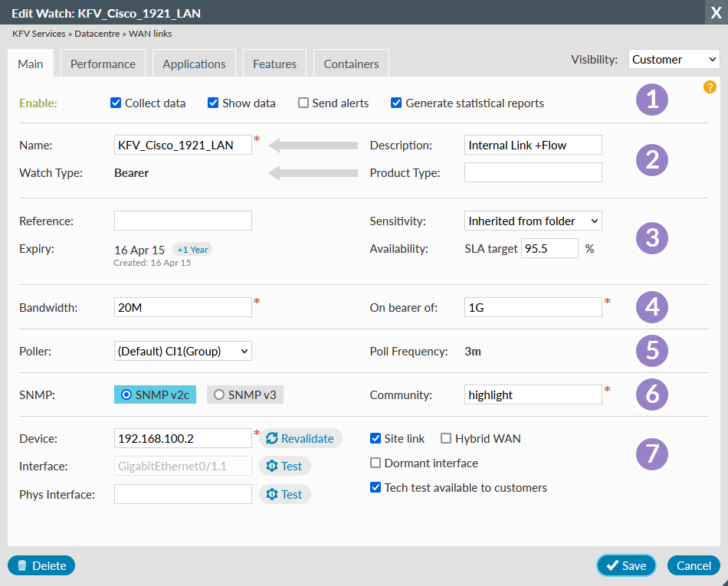Save the watch settings
The height and width of the screenshot is (586, 728).
click(626, 565)
